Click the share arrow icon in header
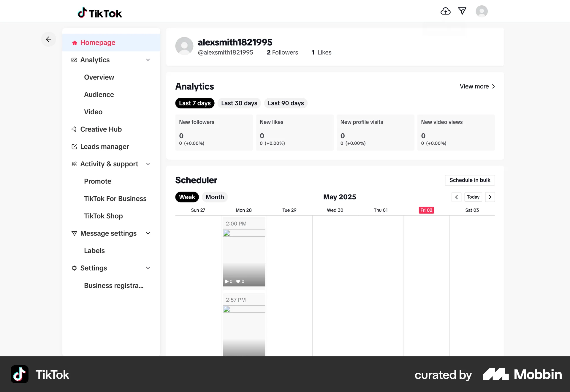The image size is (570, 392). click(462, 11)
